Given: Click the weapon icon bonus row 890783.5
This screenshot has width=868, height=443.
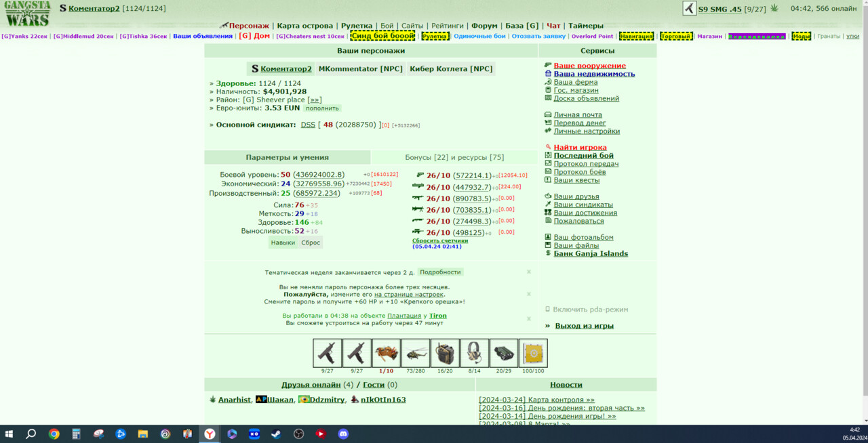Looking at the screenshot, I should click(x=418, y=198).
